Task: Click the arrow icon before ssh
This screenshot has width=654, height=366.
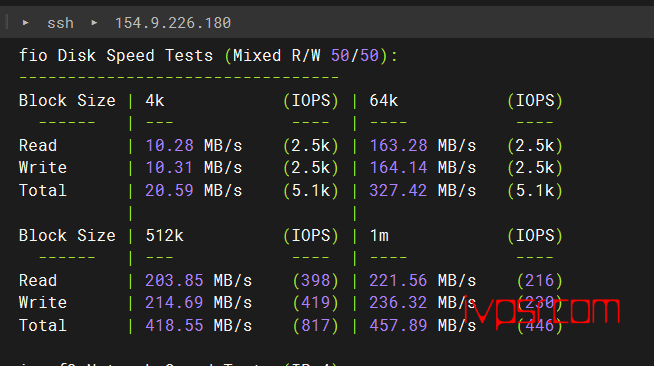Action: tap(25, 23)
